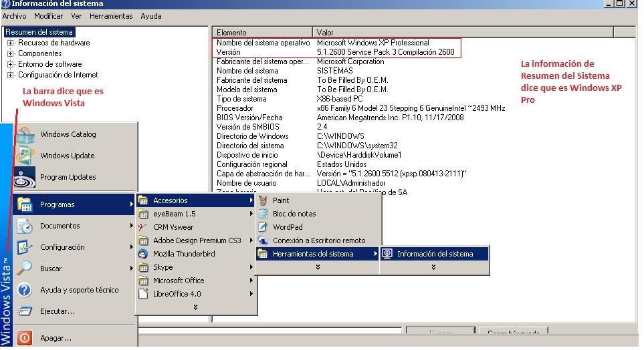Expand Recursos de hardware tree node
The height and width of the screenshot is (350, 644).
pyautogui.click(x=11, y=43)
